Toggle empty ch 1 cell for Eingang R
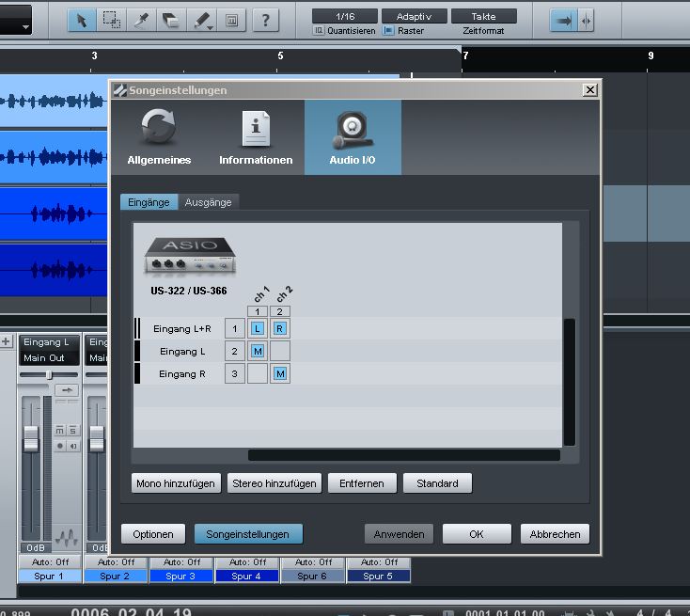This screenshot has height=616, width=690. pyautogui.click(x=258, y=373)
